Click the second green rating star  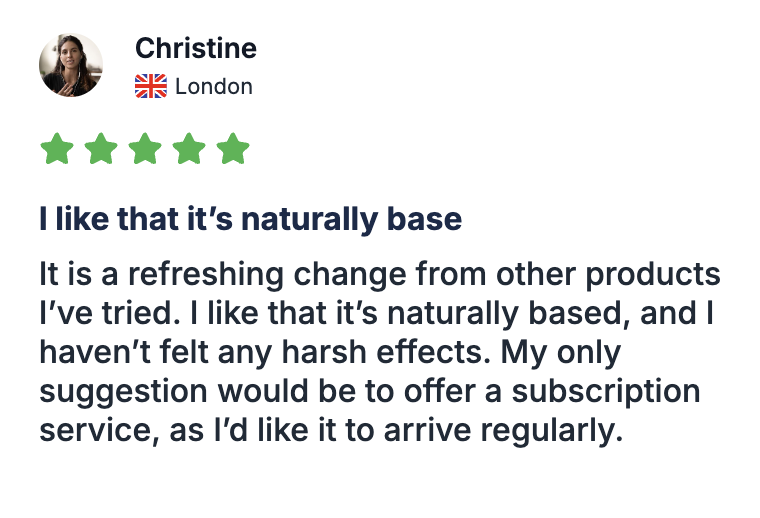click(x=101, y=149)
